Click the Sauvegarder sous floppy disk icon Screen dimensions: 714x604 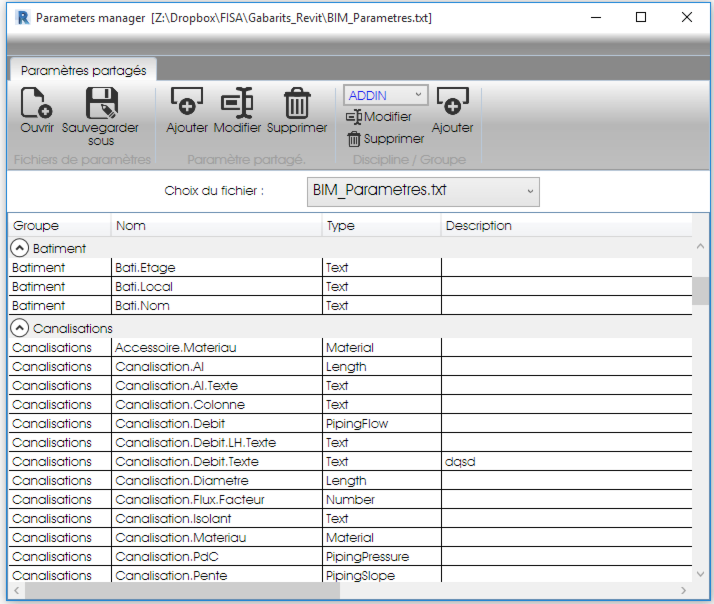pos(101,103)
